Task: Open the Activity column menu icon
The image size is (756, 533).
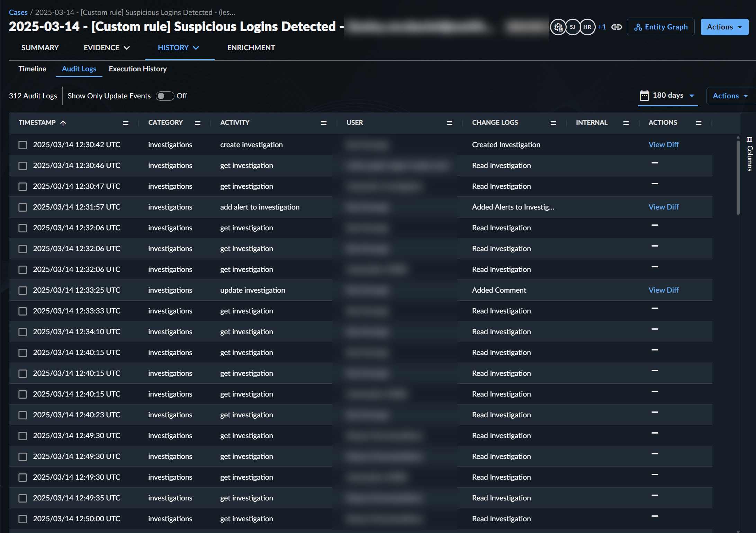Action: tap(324, 123)
